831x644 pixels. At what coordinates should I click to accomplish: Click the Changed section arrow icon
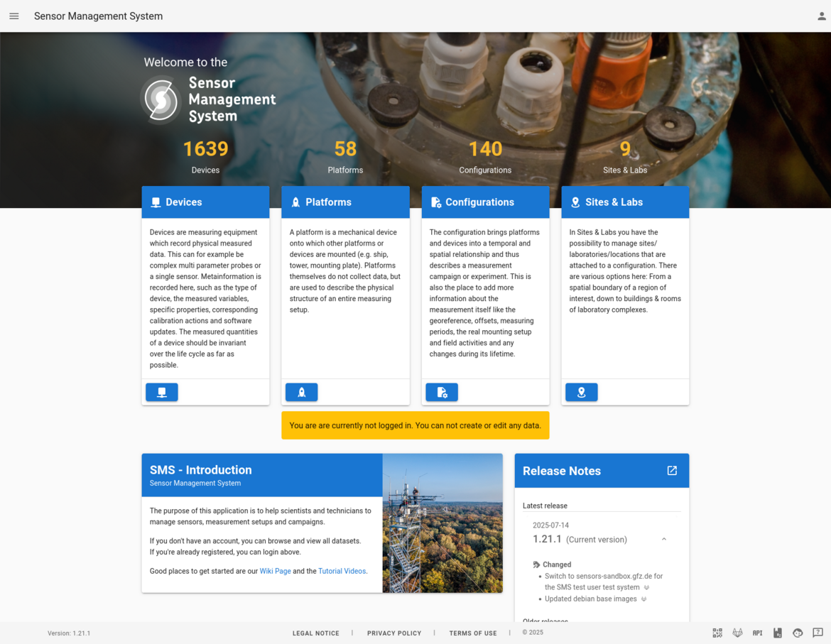pyautogui.click(x=536, y=564)
